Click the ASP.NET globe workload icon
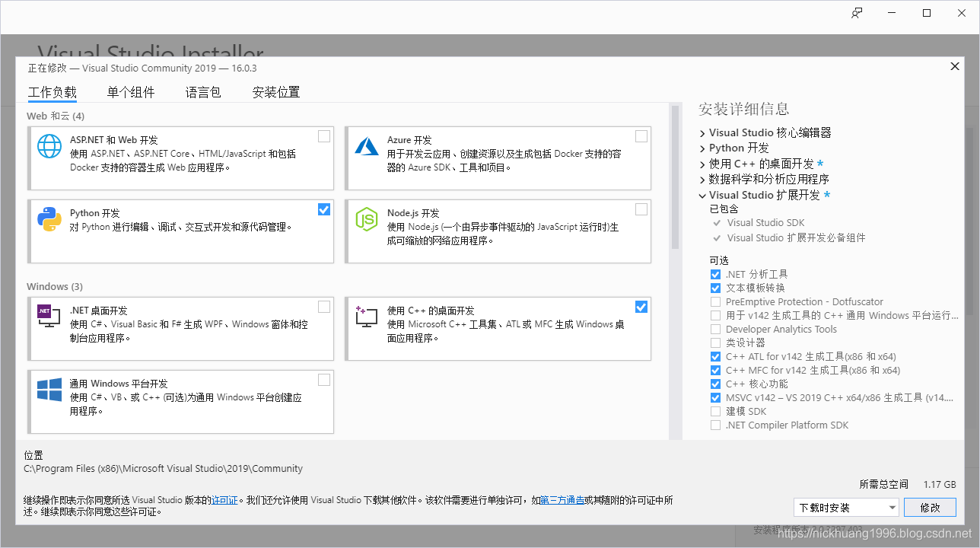The height and width of the screenshot is (548, 980). click(x=49, y=145)
